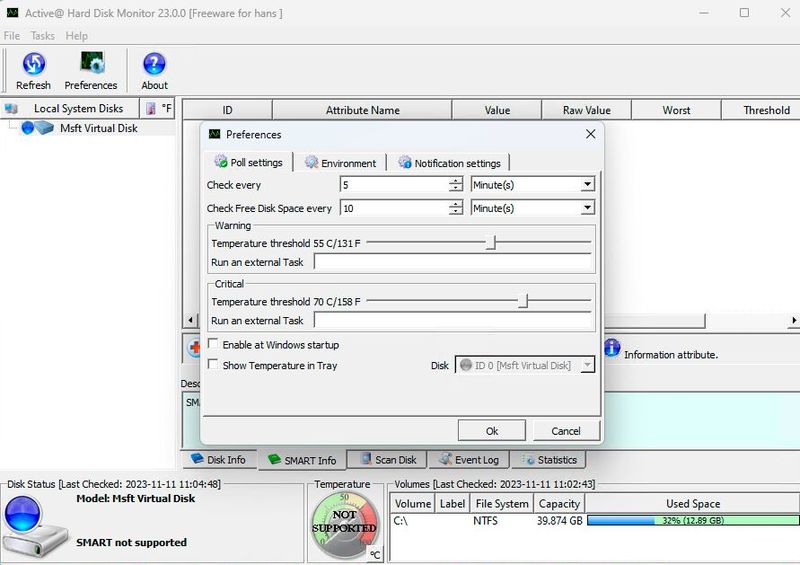Open the SMART Info tab
Viewport: 800px width, 565px height.
click(302, 460)
